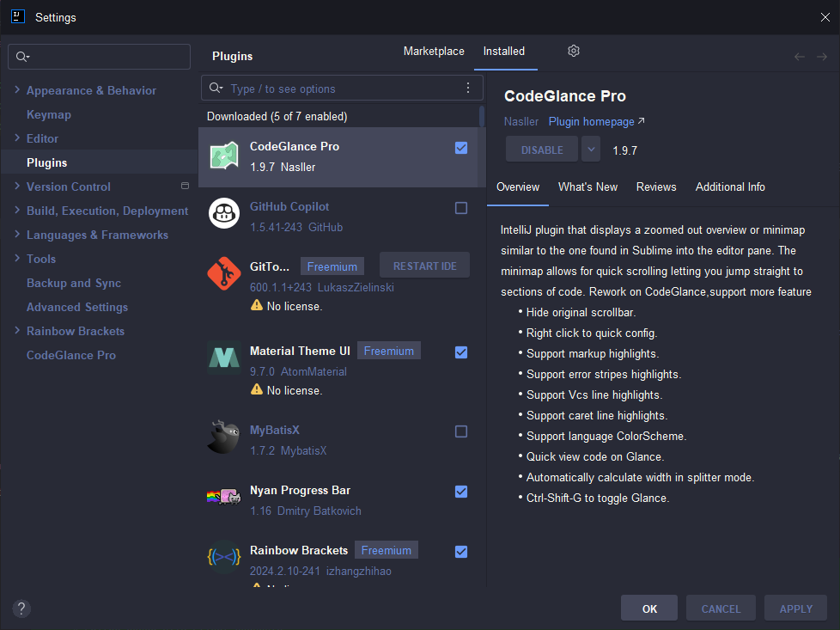
Task: Click the help question mark button
Action: 21,609
